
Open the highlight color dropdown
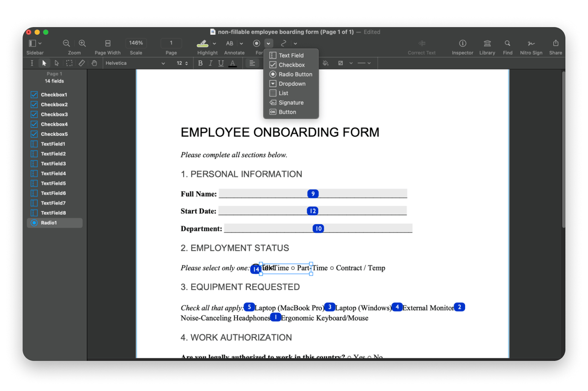214,43
